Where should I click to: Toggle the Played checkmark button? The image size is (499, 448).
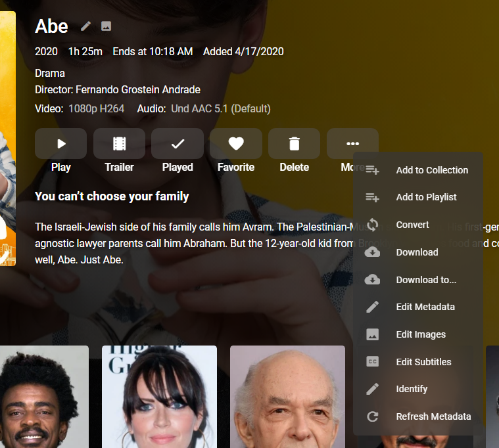pos(178,144)
